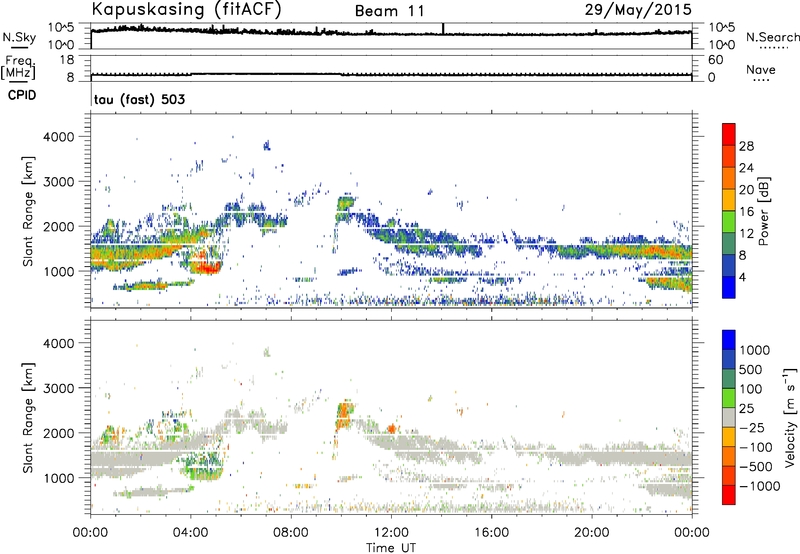Click the blue top segment of Velocity colorbar
800x554 pixels.
729,340
